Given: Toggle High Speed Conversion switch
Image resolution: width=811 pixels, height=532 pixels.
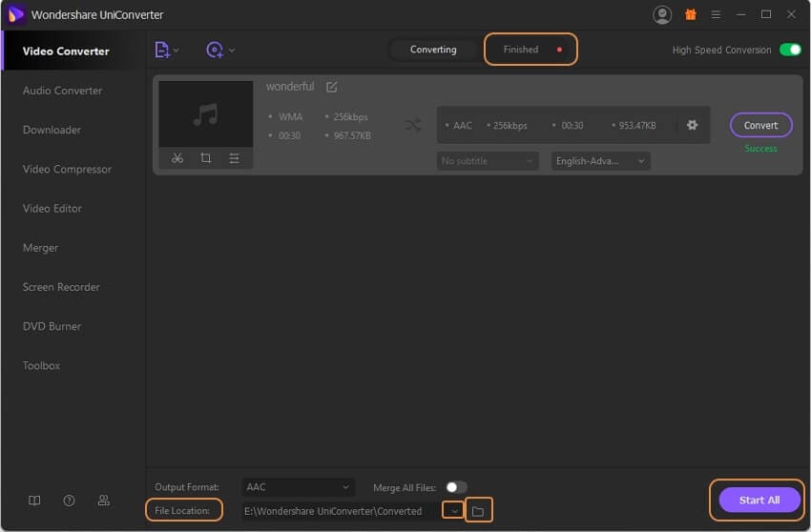Looking at the screenshot, I should click(x=790, y=50).
